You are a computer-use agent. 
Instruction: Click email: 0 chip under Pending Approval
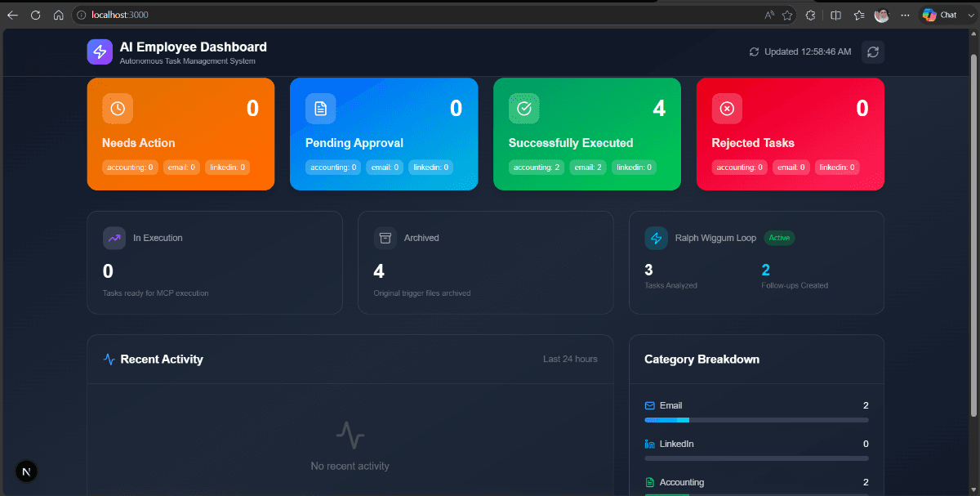click(385, 167)
